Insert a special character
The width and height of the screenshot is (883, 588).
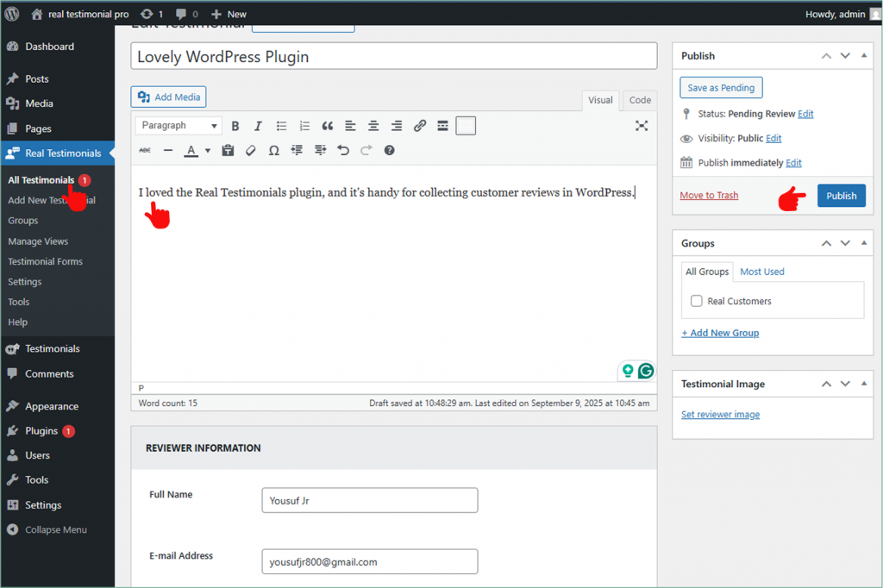coord(273,150)
